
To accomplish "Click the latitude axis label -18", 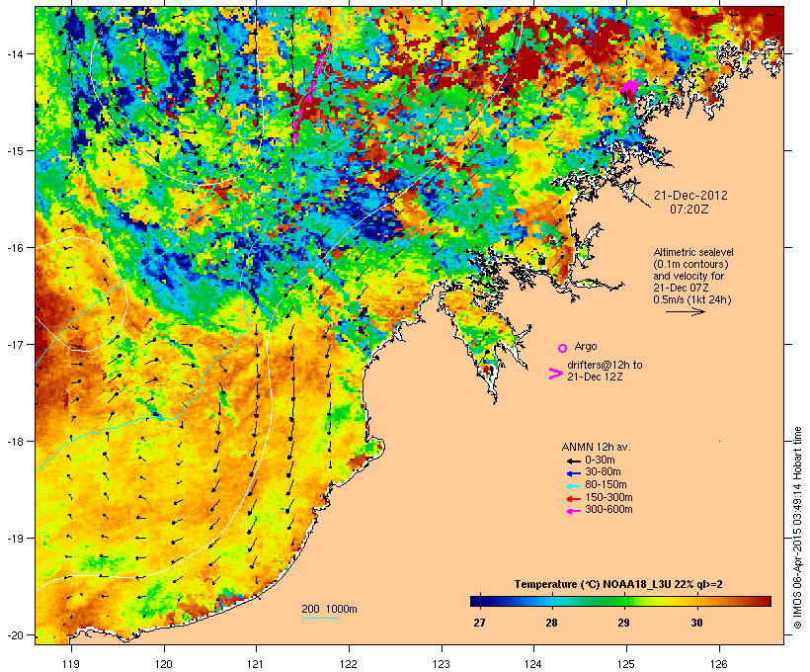I will pos(14,441).
